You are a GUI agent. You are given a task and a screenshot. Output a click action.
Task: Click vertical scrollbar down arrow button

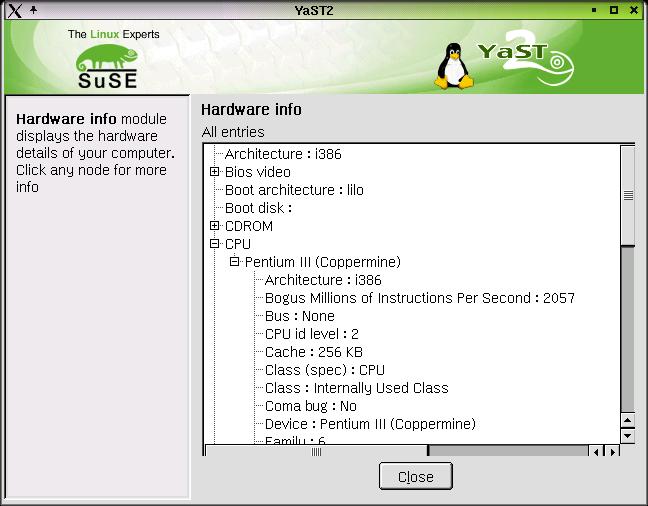[628, 436]
